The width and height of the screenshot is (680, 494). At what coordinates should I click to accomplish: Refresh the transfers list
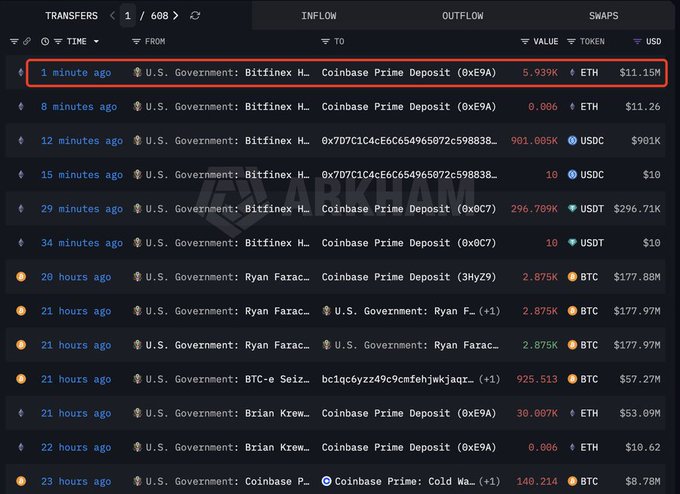[x=195, y=16]
